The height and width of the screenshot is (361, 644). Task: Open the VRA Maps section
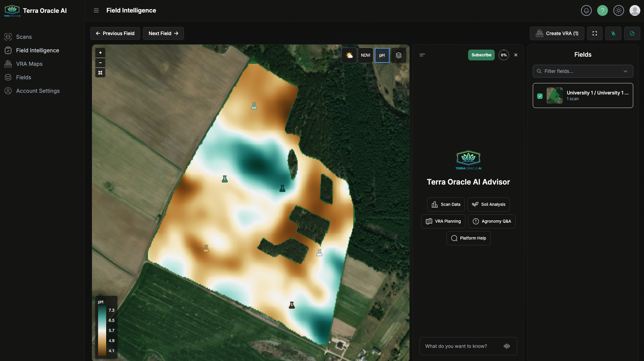click(30, 64)
